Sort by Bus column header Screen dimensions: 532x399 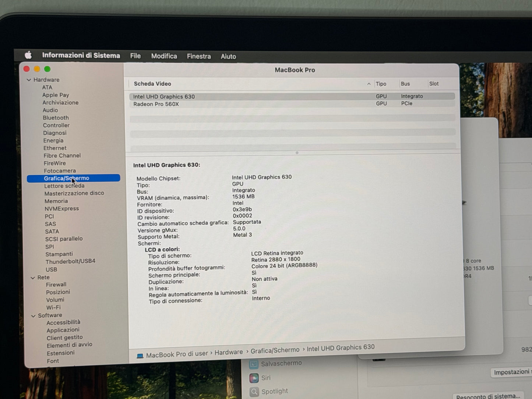(405, 84)
